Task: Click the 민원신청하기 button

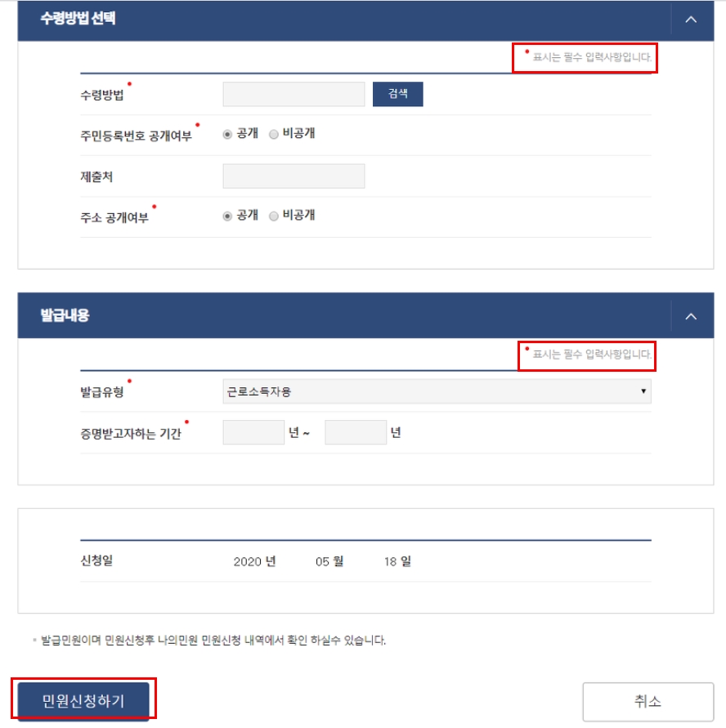Action: (83, 700)
